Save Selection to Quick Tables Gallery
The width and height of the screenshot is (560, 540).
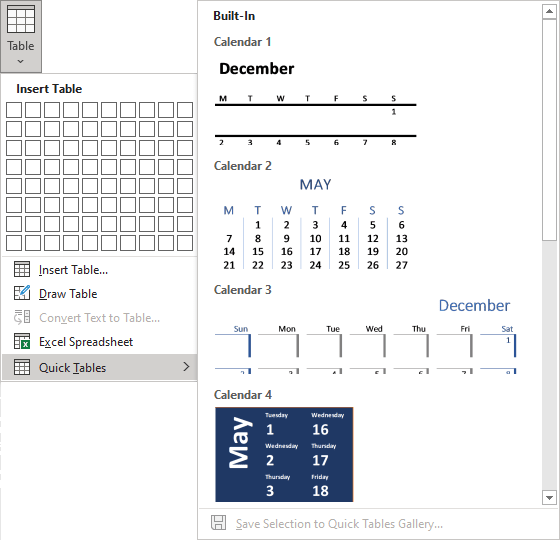point(339,524)
